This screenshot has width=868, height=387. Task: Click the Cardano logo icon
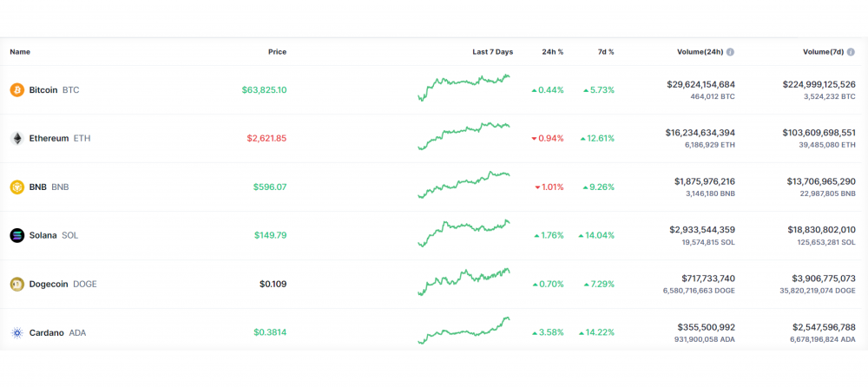[x=17, y=332]
